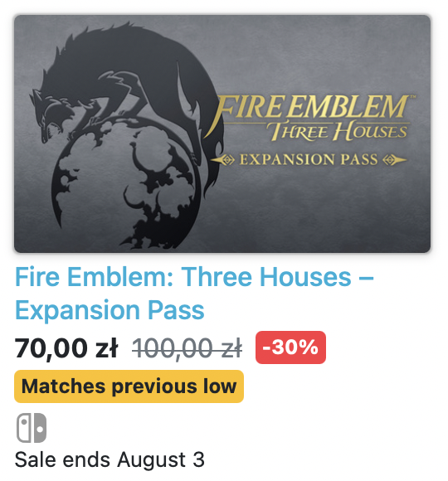Click the left diamond ornament beside EXPANSION PASS

(223, 160)
